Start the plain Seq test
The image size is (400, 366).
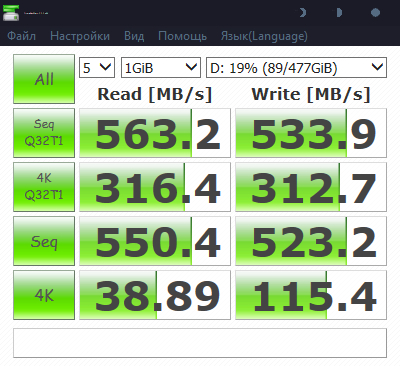44,241
